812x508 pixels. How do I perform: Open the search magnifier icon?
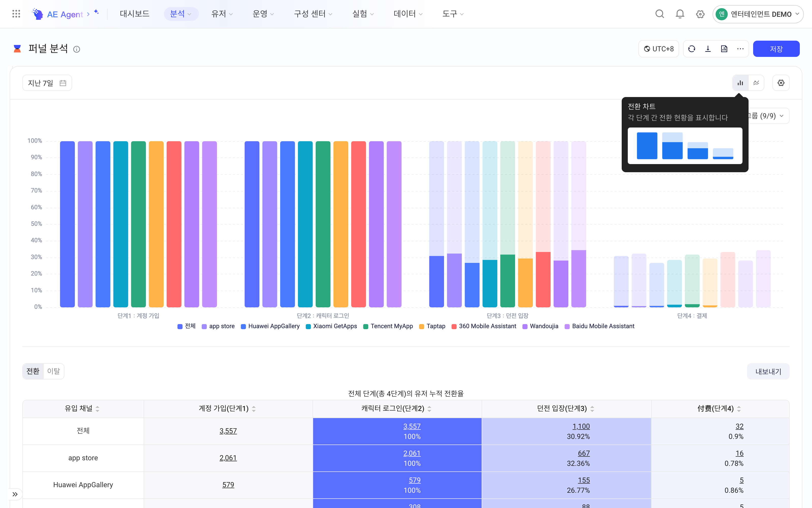point(660,14)
